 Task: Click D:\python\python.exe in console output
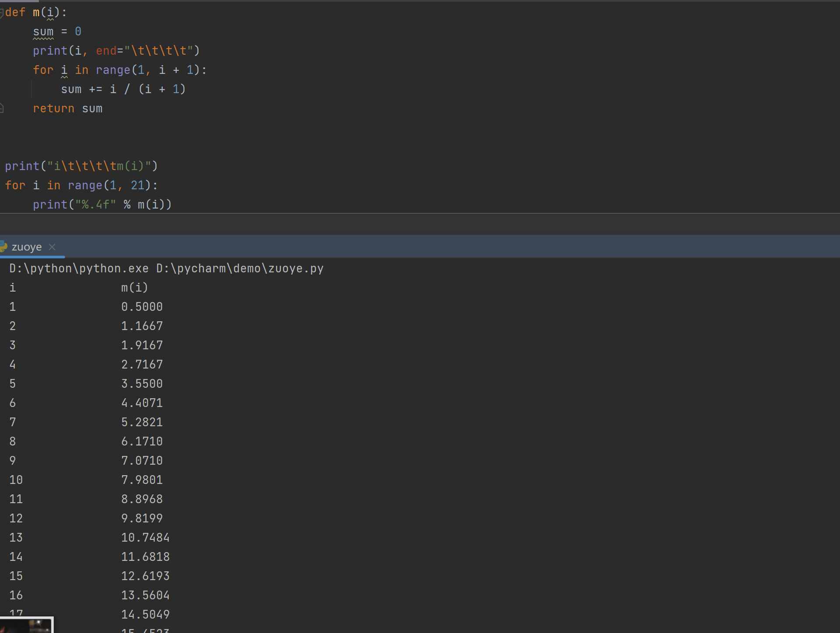(79, 268)
